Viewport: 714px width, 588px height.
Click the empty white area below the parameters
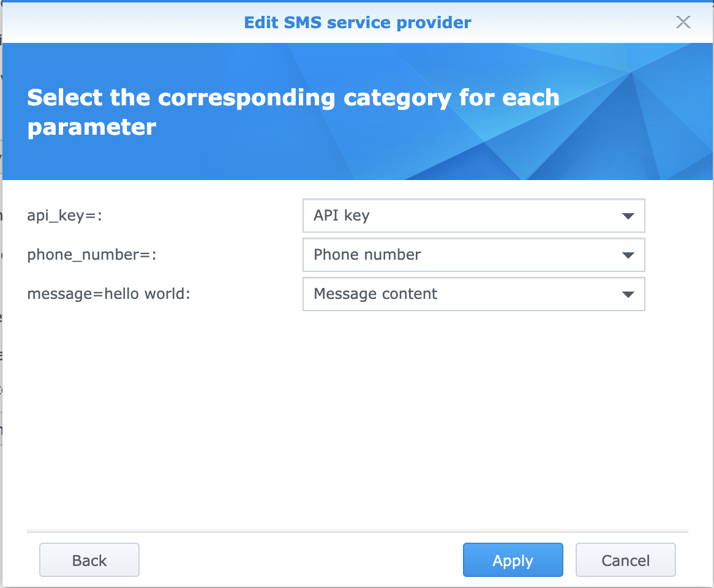357,417
